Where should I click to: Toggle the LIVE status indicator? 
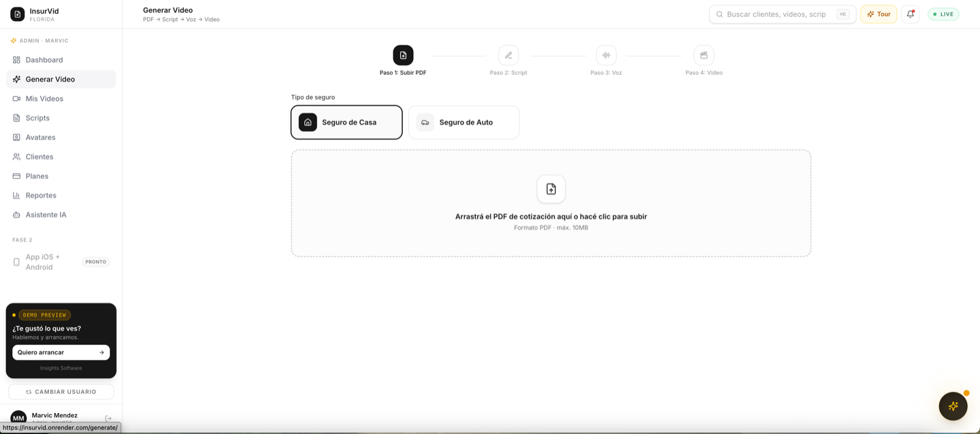tap(943, 14)
